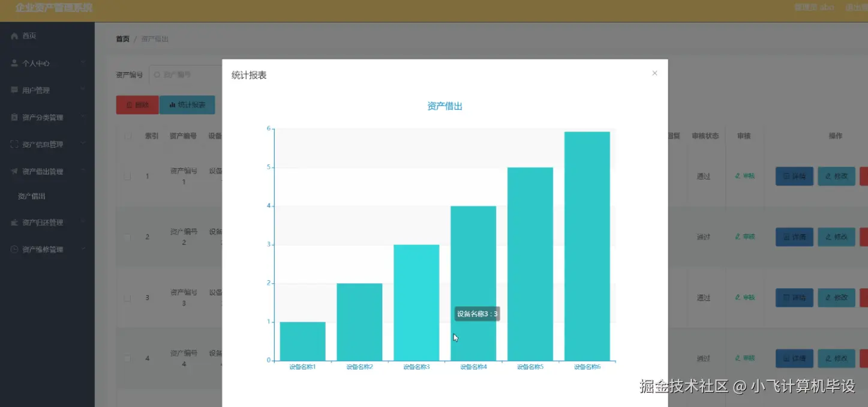The width and height of the screenshot is (868, 407).
Task: Click 通过 status in row 3
Action: [x=704, y=298]
